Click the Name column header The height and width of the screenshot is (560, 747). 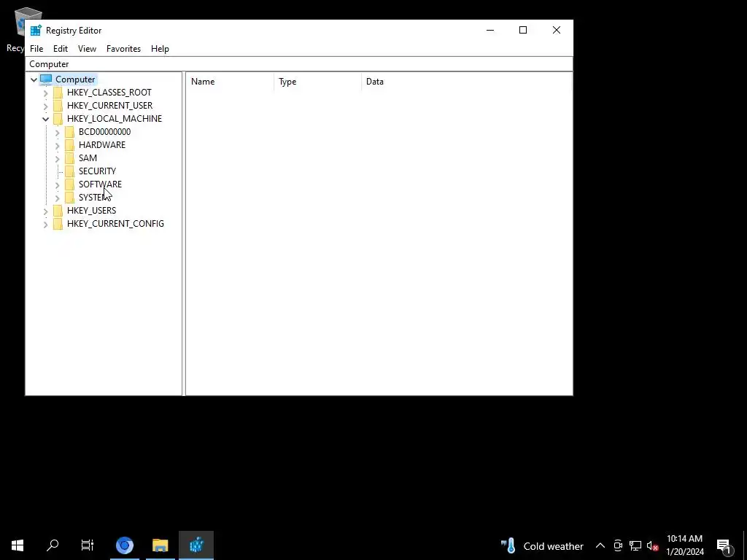tap(230, 82)
